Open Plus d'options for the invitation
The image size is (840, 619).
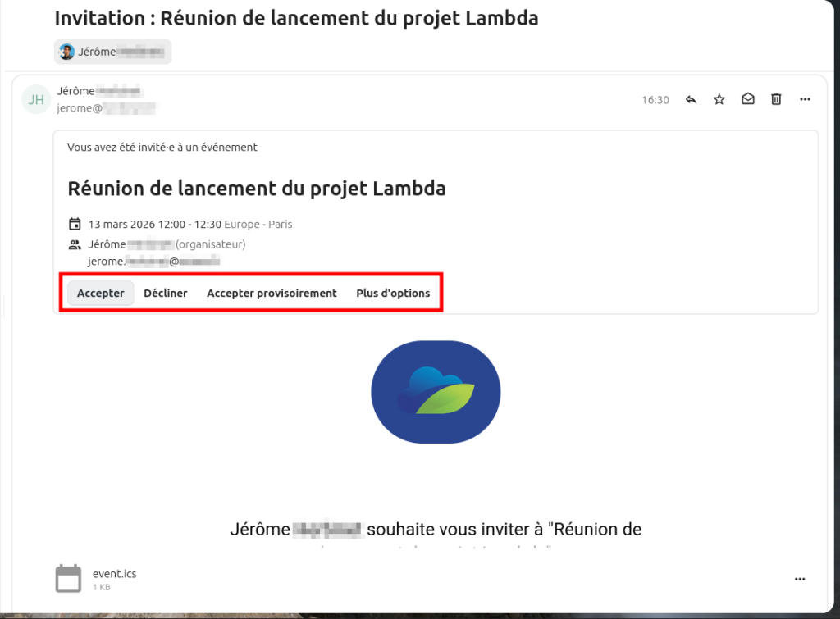(393, 293)
